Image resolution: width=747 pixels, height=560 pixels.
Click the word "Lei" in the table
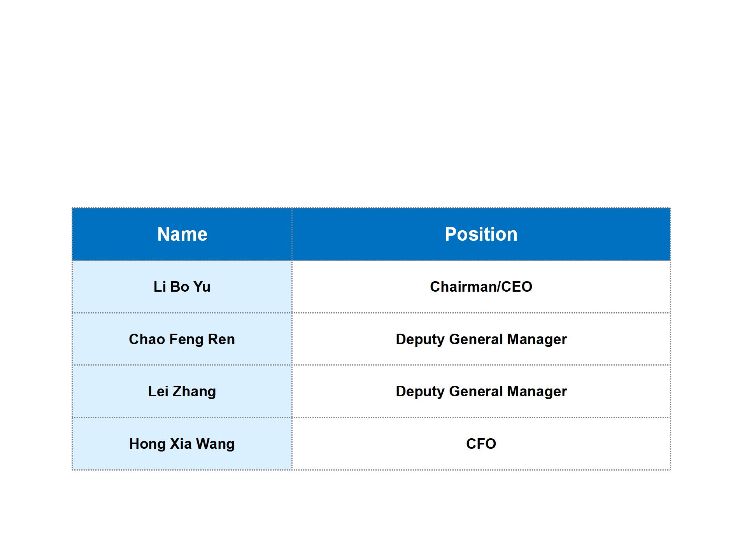(158, 391)
